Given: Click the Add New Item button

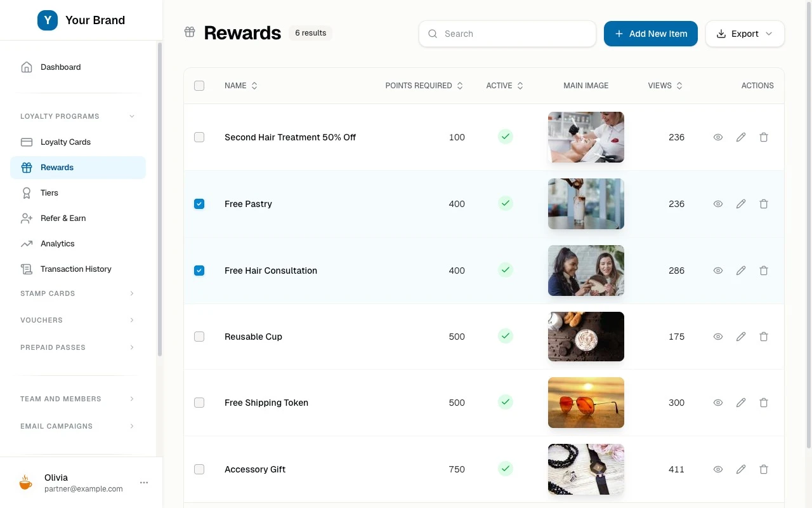Looking at the screenshot, I should 651,34.
